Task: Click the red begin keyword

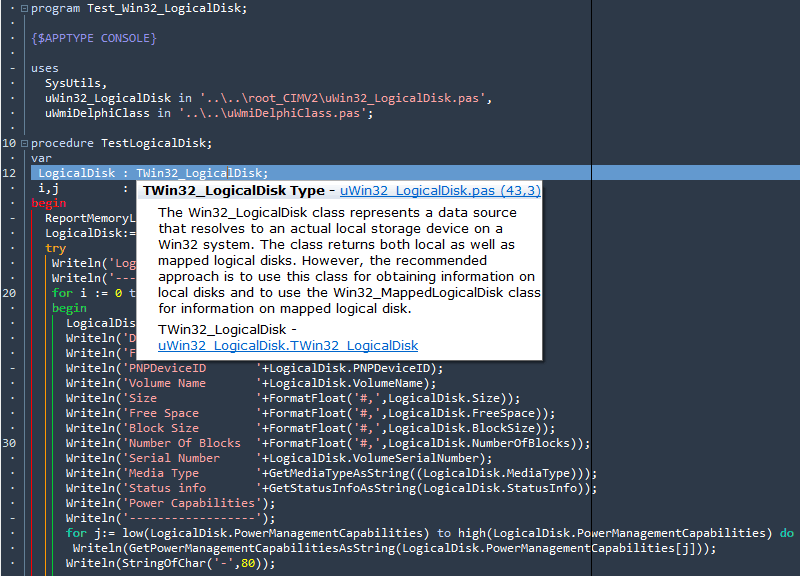Action: [x=49, y=203]
